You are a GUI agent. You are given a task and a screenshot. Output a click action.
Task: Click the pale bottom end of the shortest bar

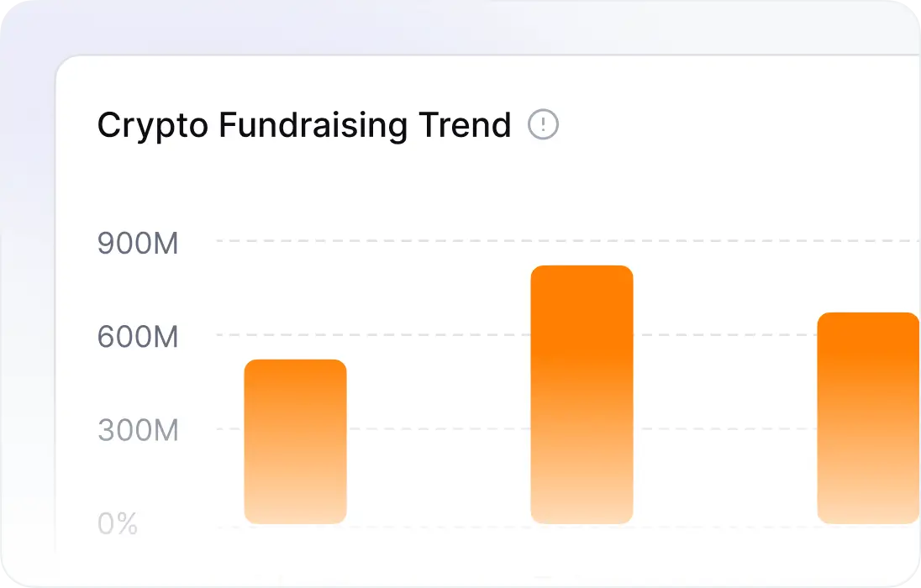295,514
